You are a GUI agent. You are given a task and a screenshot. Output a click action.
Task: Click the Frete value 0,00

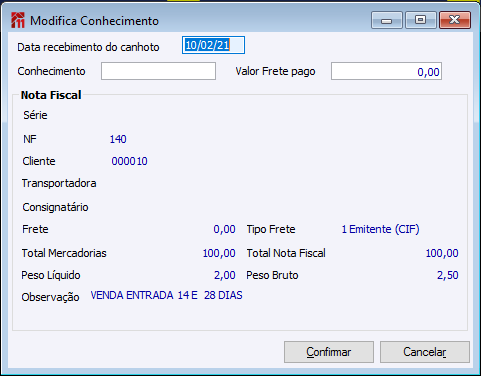[x=224, y=229]
